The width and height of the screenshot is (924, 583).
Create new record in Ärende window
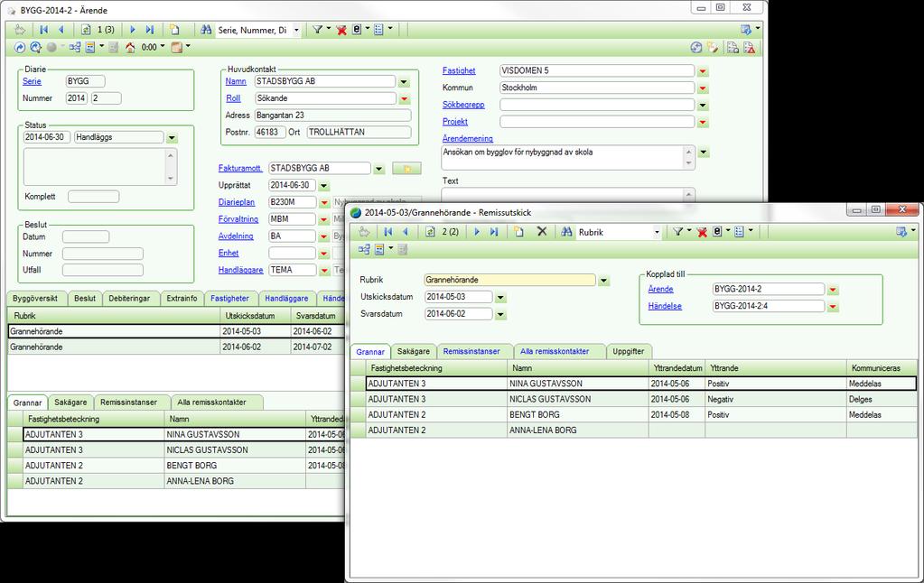click(174, 30)
